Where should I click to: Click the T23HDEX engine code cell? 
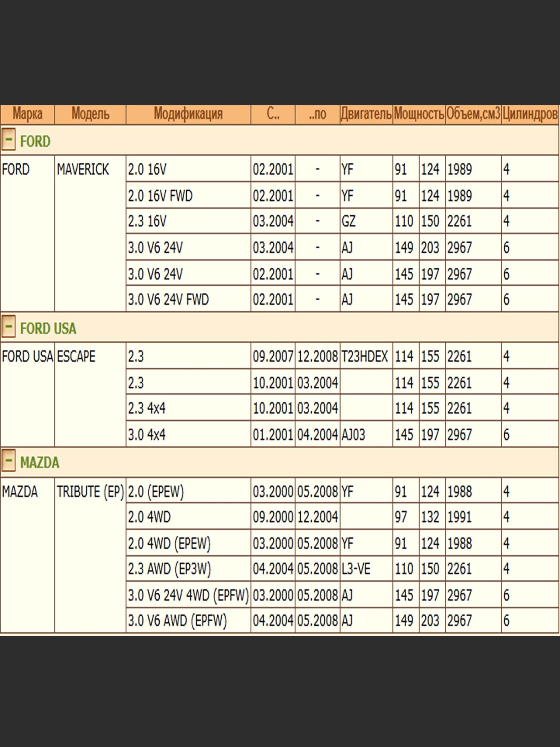click(x=365, y=356)
